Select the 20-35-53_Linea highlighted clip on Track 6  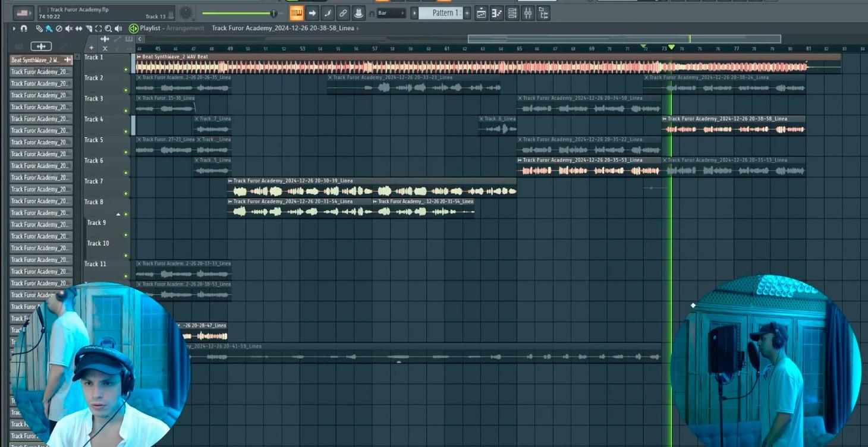589,167
